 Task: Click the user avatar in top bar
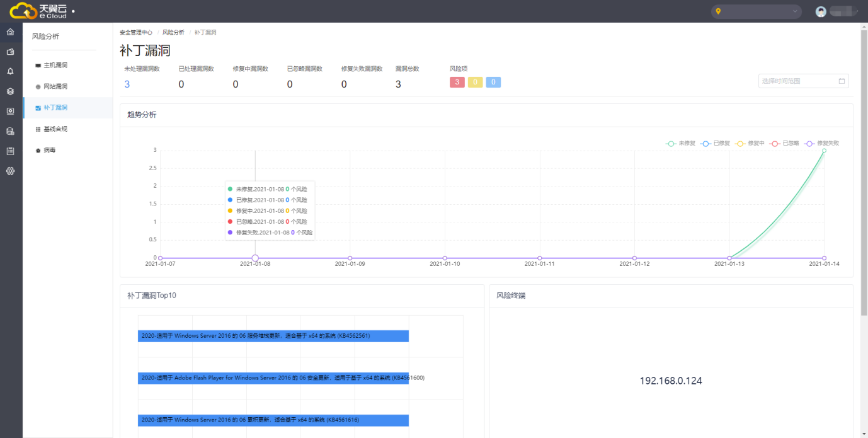(821, 11)
